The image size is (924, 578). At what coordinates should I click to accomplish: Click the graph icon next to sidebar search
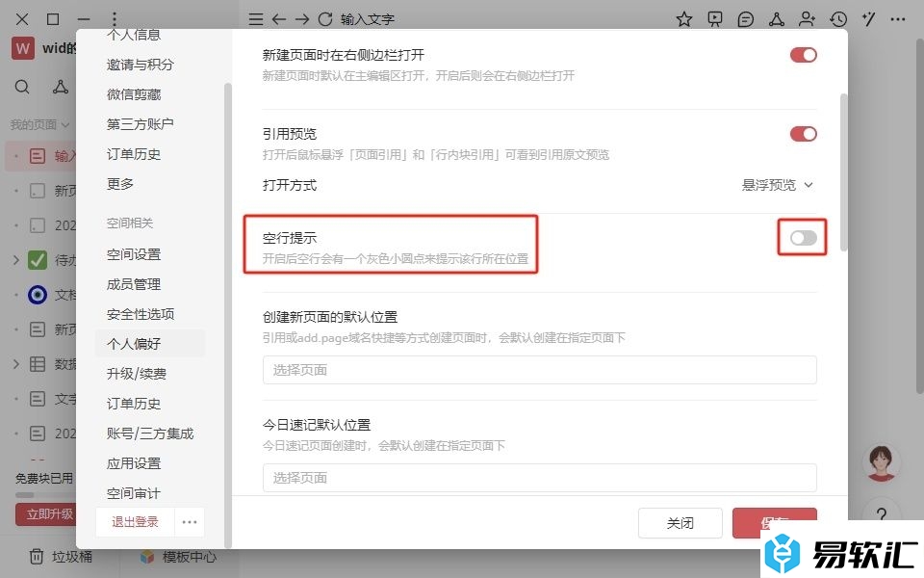pyautogui.click(x=60, y=88)
